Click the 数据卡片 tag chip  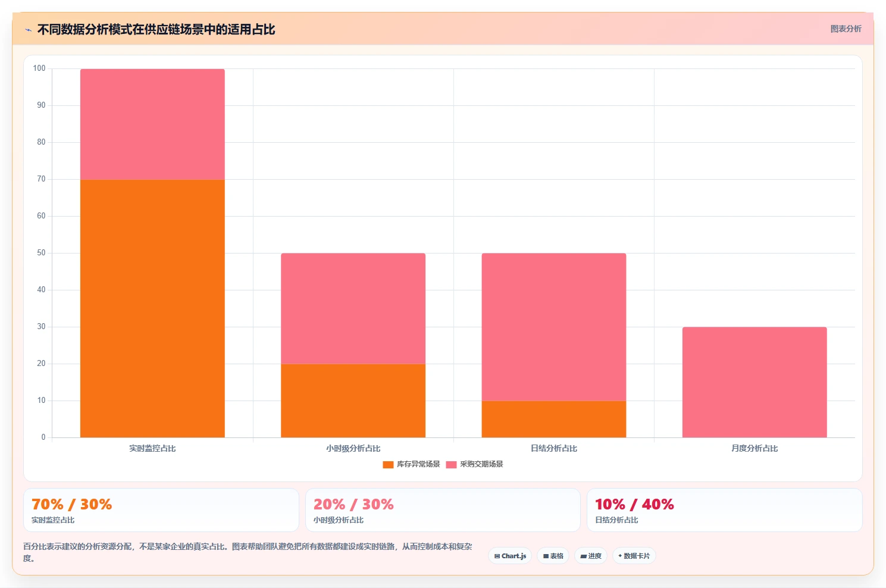pyautogui.click(x=634, y=556)
